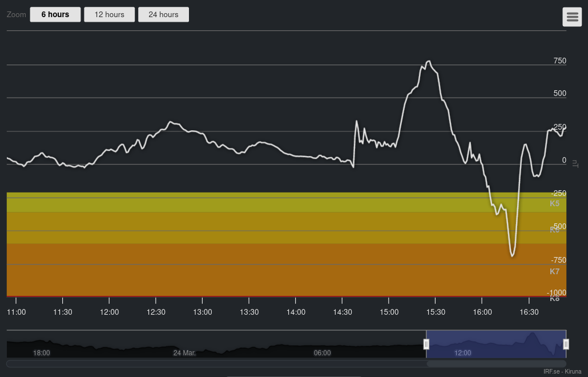Click the deepest trough after 16:00
This screenshot has height=377, width=588.
512,256
